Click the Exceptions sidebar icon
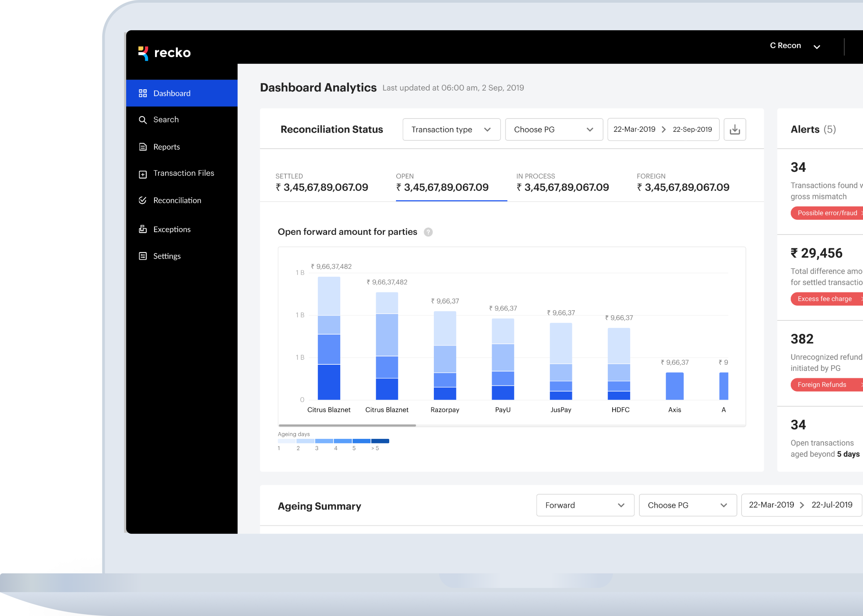The image size is (863, 616). click(143, 229)
